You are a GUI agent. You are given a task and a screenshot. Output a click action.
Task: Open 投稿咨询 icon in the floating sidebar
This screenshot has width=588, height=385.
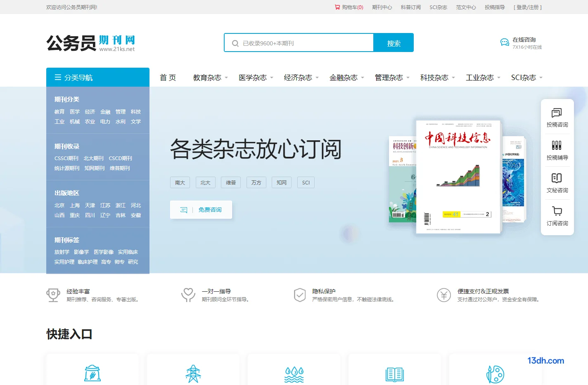coord(557,113)
